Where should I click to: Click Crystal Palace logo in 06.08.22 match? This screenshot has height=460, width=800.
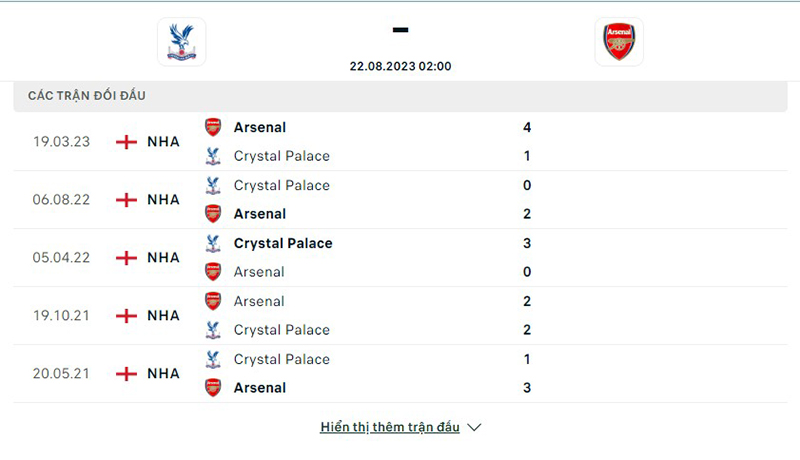pyautogui.click(x=213, y=185)
